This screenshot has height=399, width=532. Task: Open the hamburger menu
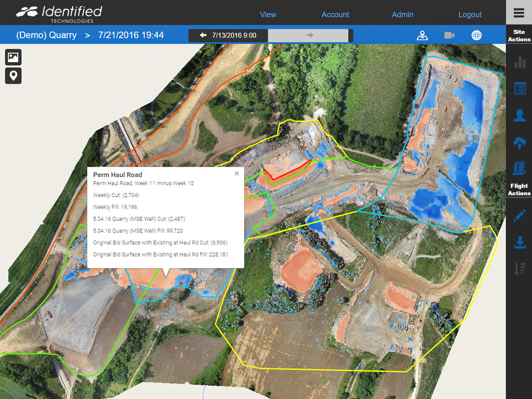(x=519, y=13)
